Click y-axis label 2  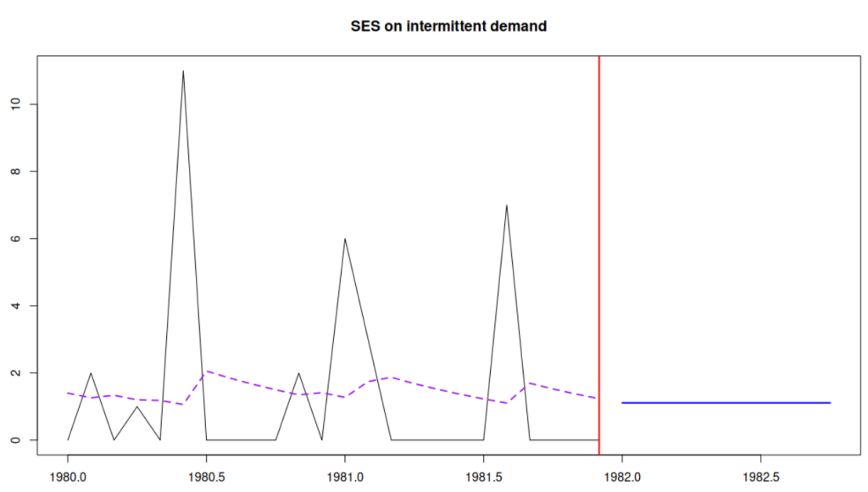pyautogui.click(x=15, y=373)
